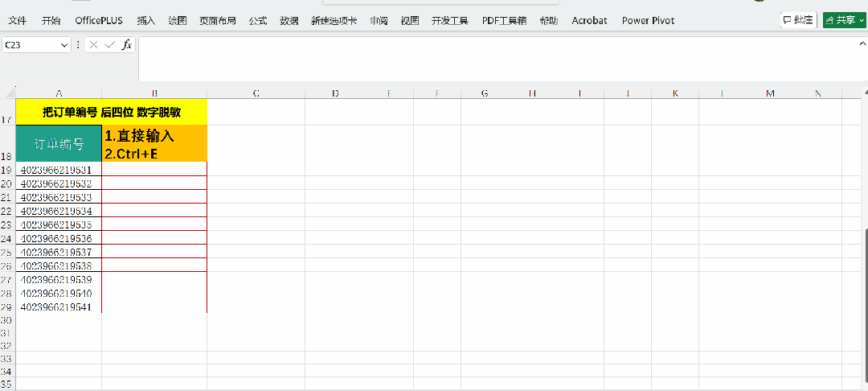Click the orange 1.直接输入 2.Ctrl+E cell
Image resolution: width=868 pixels, height=391 pixels.
click(154, 143)
